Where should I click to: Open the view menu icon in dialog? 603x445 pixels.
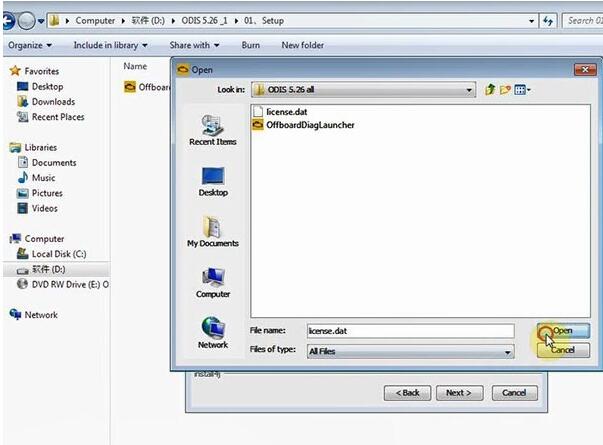point(522,90)
